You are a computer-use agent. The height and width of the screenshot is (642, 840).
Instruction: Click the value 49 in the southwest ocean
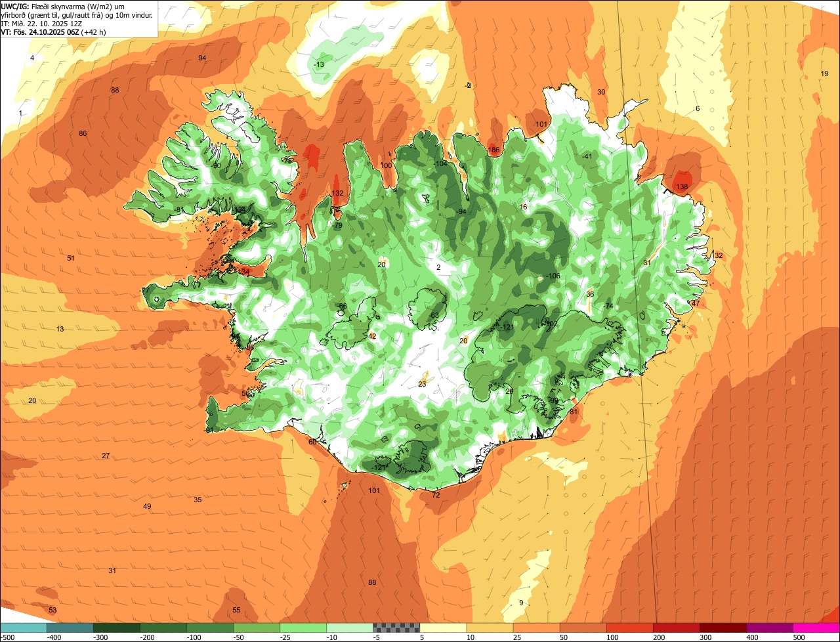[x=147, y=506]
